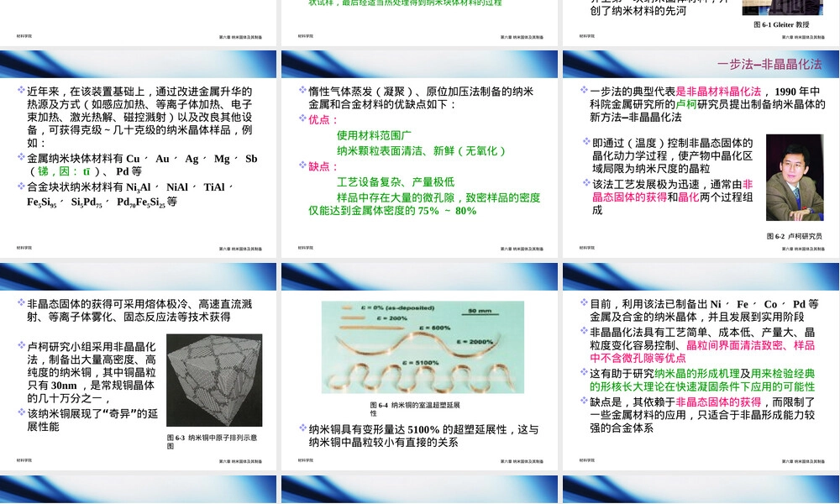Click the bullet 该纳米铜展现了"奇异"的延展性能

pyautogui.click(x=91, y=421)
